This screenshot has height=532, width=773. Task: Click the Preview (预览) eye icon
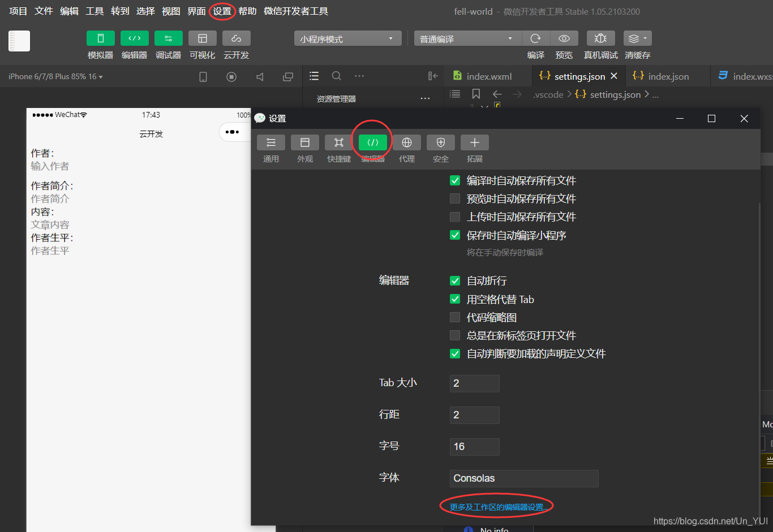click(x=564, y=38)
